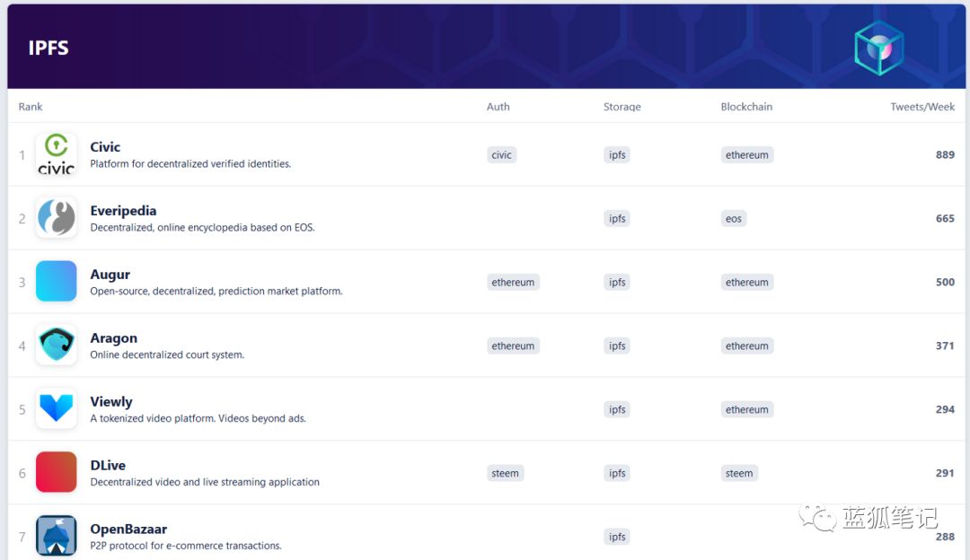970x560 pixels.
Task: Select the civic auth tag
Action: point(501,155)
